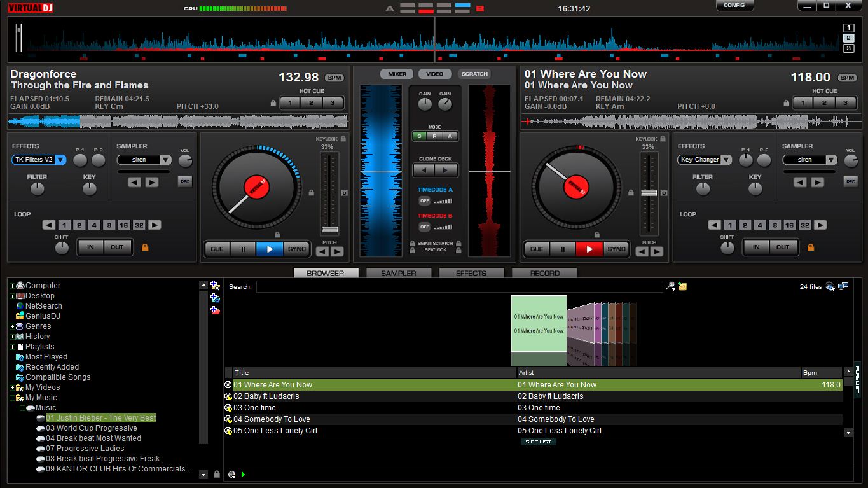The height and width of the screenshot is (488, 868).
Task: Click the orange loop lock on right deck
Action: pyautogui.click(x=811, y=247)
